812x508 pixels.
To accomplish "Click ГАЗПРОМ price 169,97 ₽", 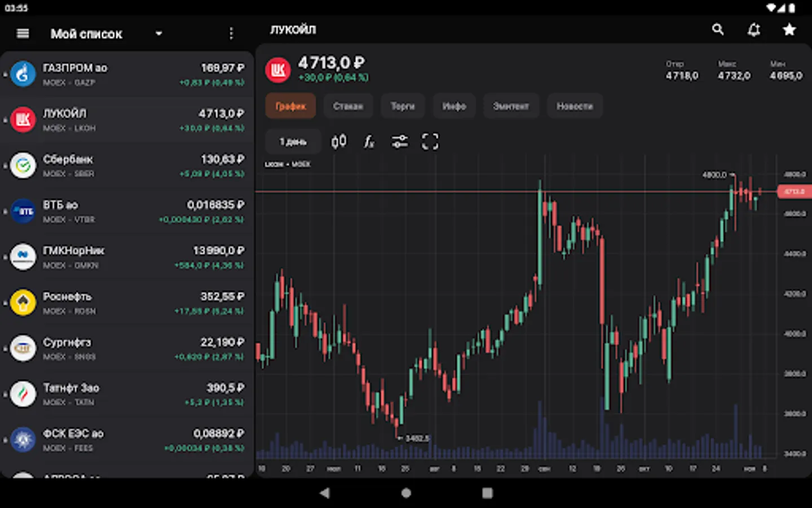I will tap(223, 68).
